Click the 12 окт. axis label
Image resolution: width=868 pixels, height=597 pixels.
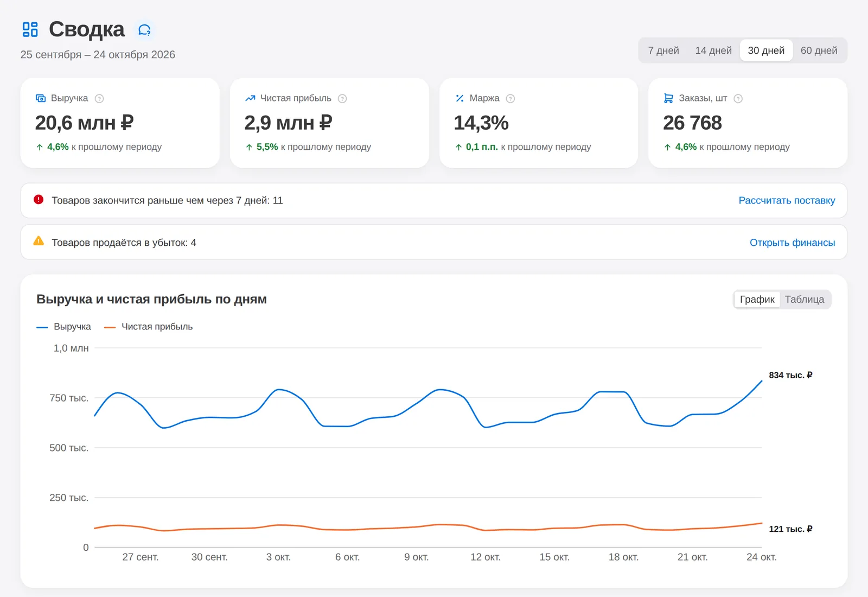486,557
